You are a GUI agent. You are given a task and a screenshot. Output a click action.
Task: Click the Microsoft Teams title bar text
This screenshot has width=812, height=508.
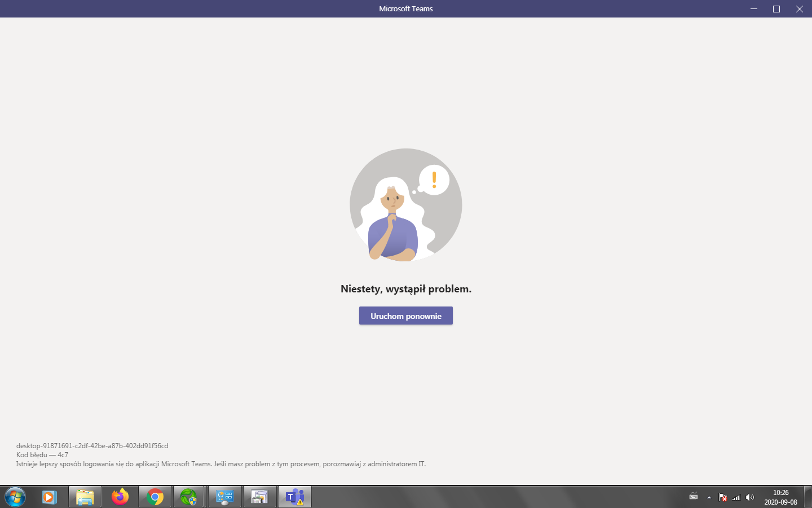click(x=406, y=8)
